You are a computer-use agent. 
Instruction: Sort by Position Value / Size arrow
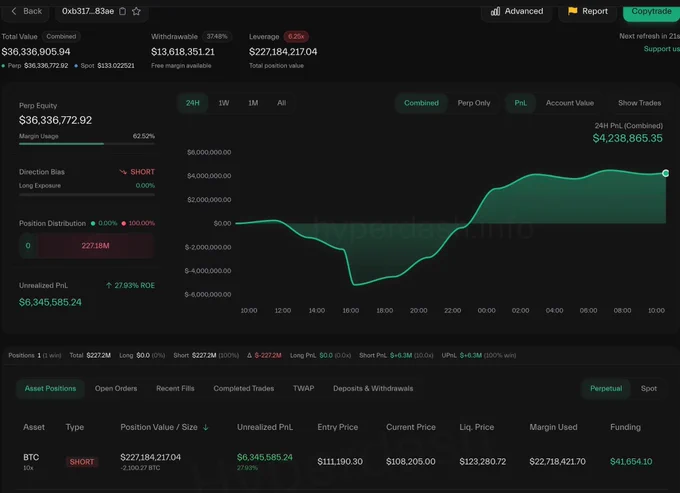pos(206,428)
